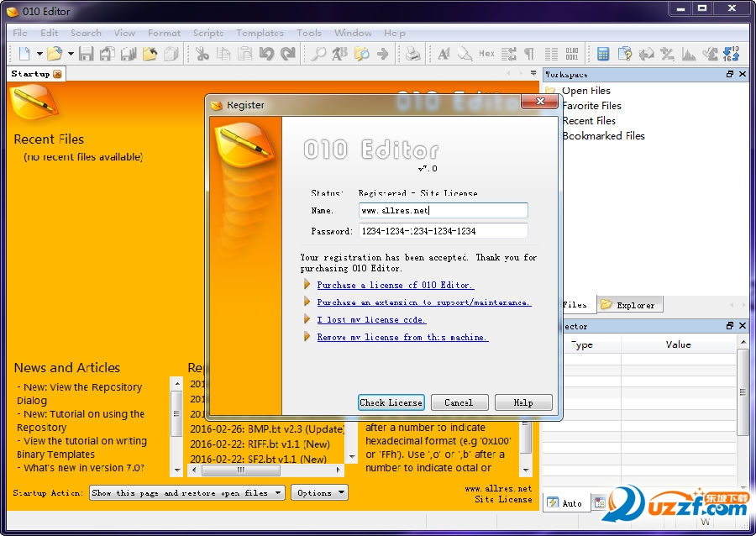The height and width of the screenshot is (536, 756).
Task: Click 'New: View the Repository Dialog' news item
Action: (x=80, y=394)
